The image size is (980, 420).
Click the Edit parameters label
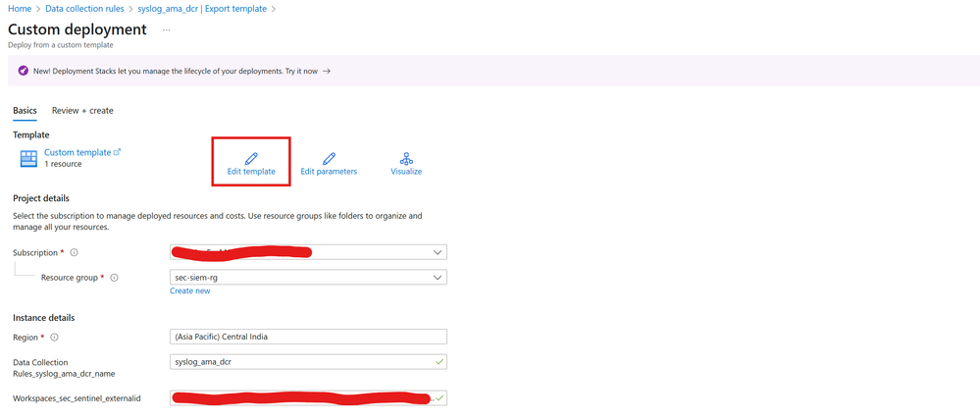tap(329, 172)
